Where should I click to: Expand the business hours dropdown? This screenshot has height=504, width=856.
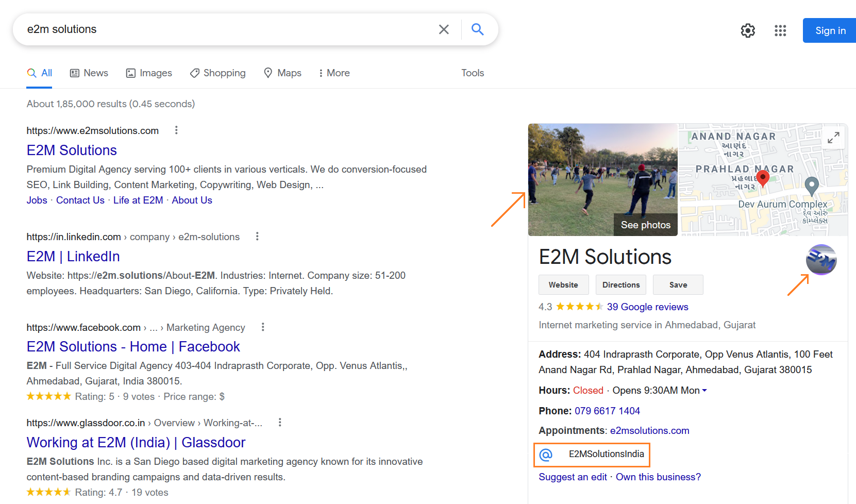click(x=704, y=390)
